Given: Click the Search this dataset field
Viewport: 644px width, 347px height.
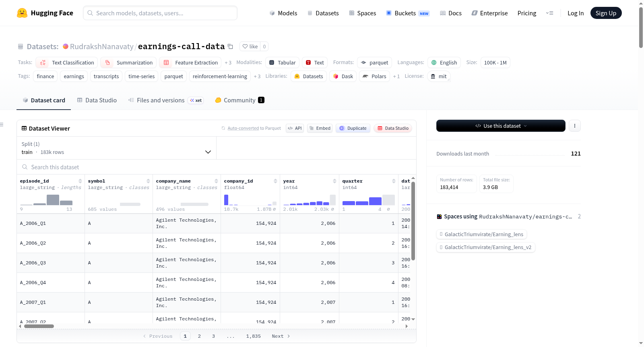Looking at the screenshot, I should point(217,167).
